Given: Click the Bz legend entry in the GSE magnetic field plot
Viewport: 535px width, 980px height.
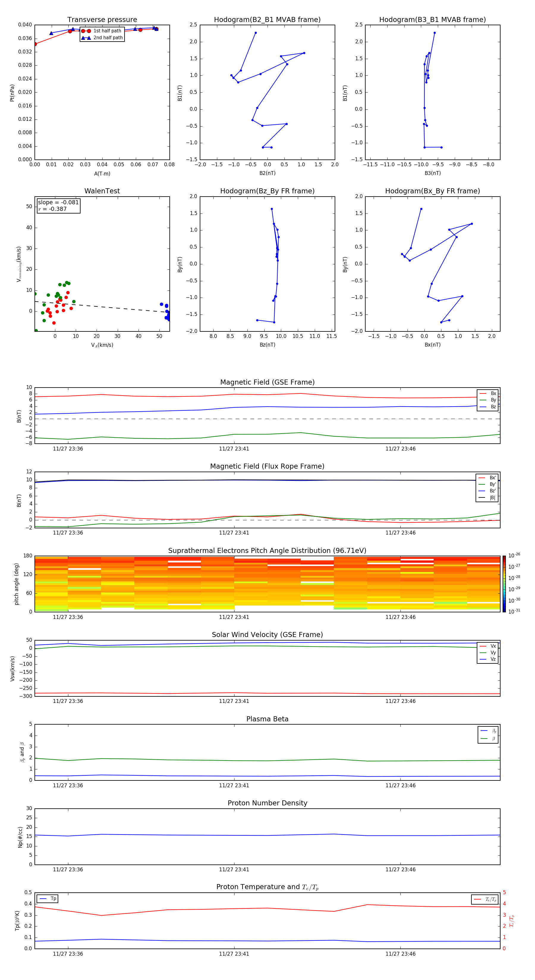Looking at the screenshot, I should 488,407.
